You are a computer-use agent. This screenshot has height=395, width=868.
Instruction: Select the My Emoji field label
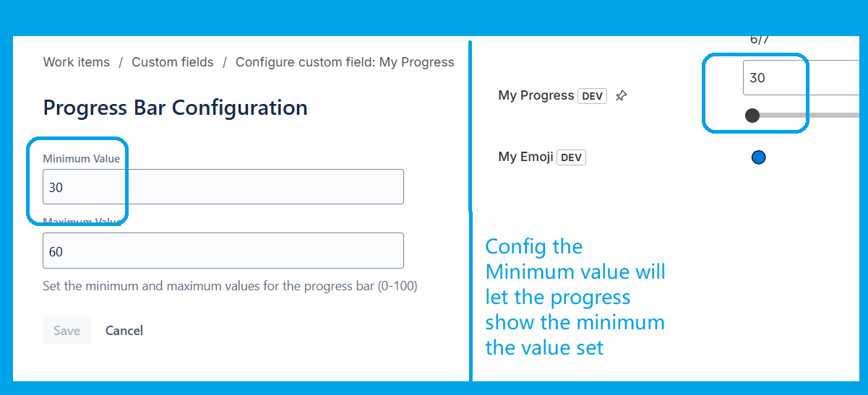(x=525, y=157)
